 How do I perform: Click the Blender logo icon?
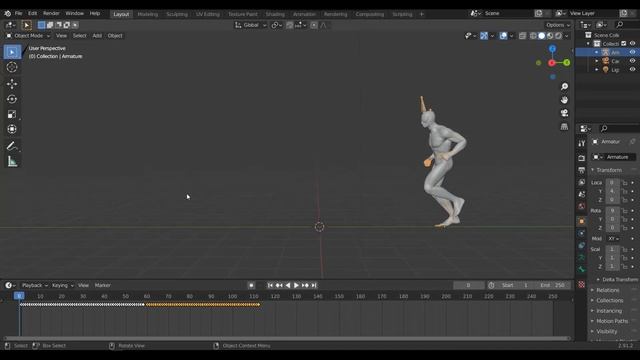point(7,13)
